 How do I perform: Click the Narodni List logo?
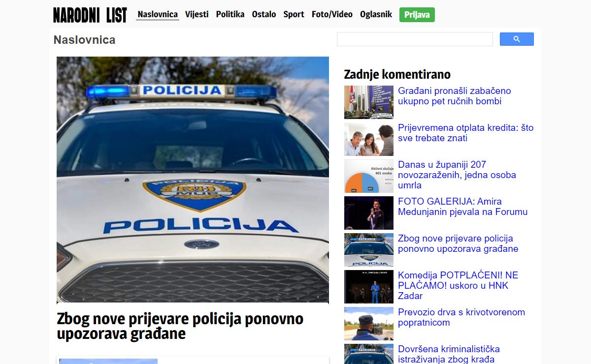point(90,15)
